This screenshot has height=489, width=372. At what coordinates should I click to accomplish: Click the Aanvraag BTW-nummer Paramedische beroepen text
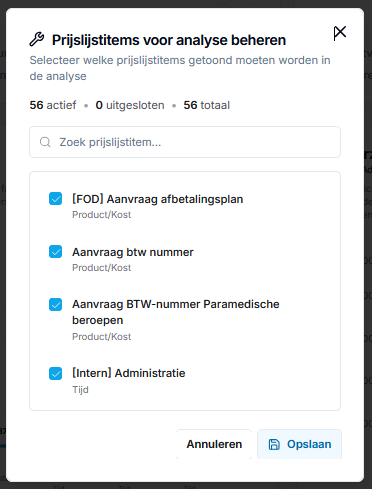(x=176, y=312)
